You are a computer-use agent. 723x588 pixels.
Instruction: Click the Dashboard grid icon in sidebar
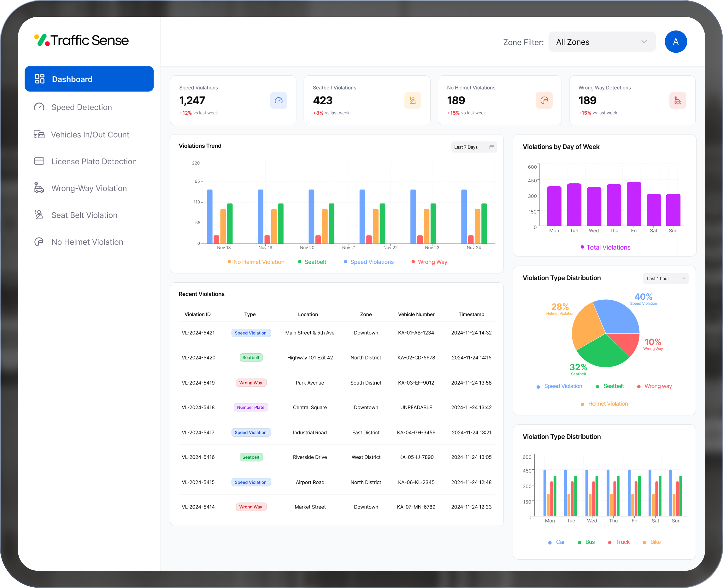[x=40, y=79]
